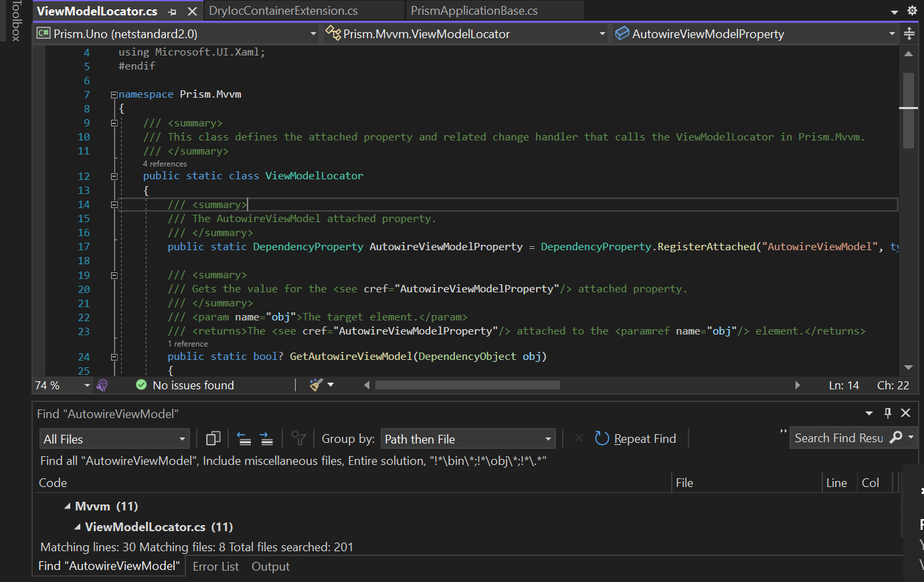The width and height of the screenshot is (924, 582).
Task: Click the copy search results icon
Action: [213, 438]
